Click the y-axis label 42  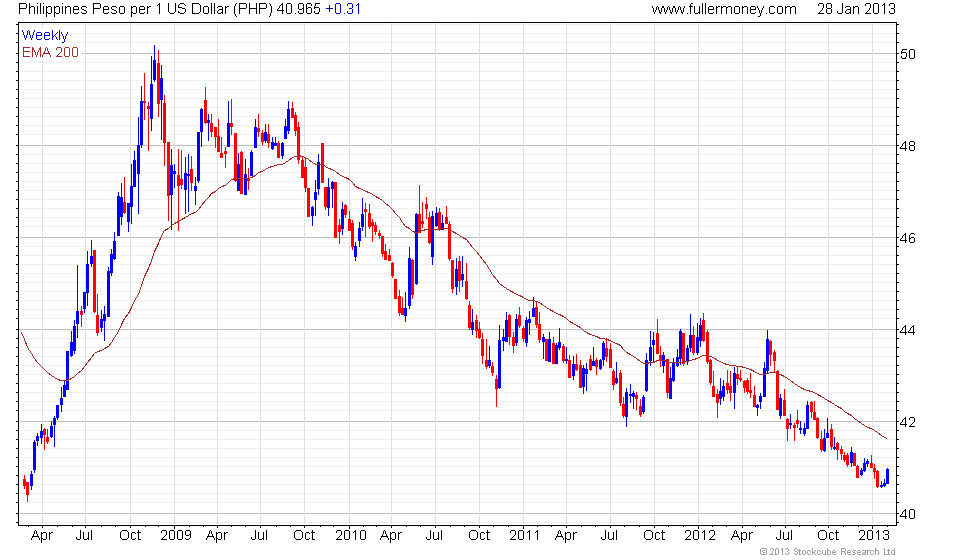[908, 422]
